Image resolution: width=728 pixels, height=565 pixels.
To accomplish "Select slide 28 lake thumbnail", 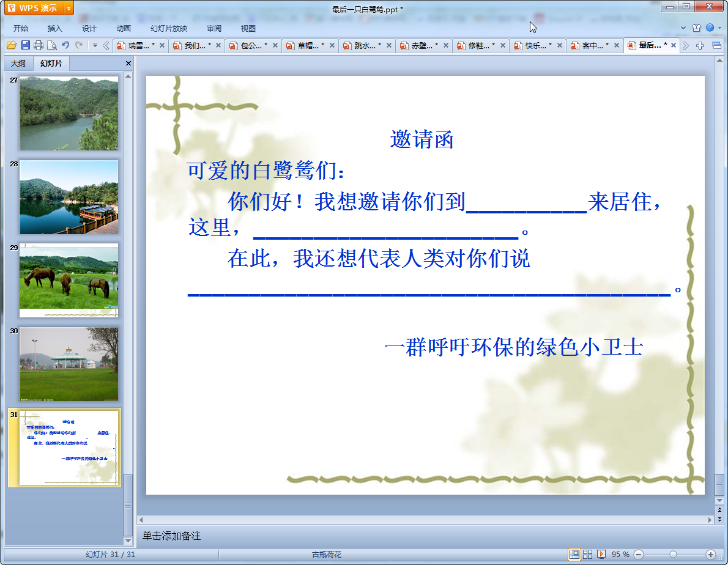I will (69, 197).
